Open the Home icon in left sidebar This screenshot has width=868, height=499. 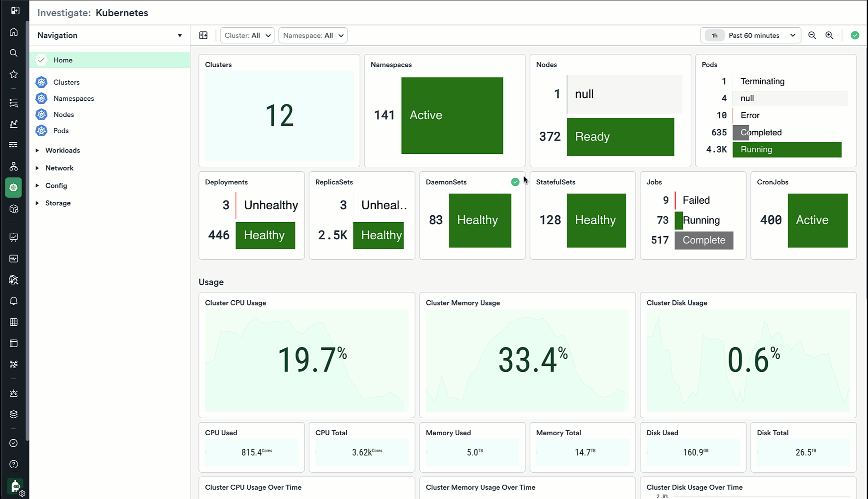(14, 32)
